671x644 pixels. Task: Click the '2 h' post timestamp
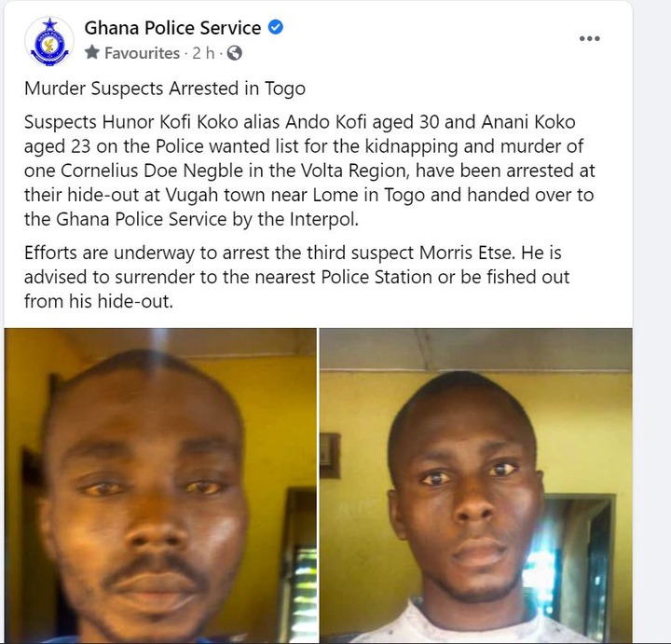point(203,53)
